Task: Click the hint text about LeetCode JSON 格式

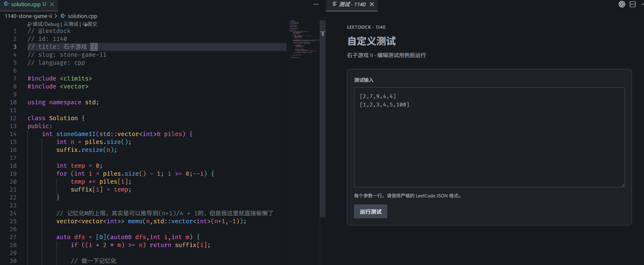Action: (x=407, y=196)
